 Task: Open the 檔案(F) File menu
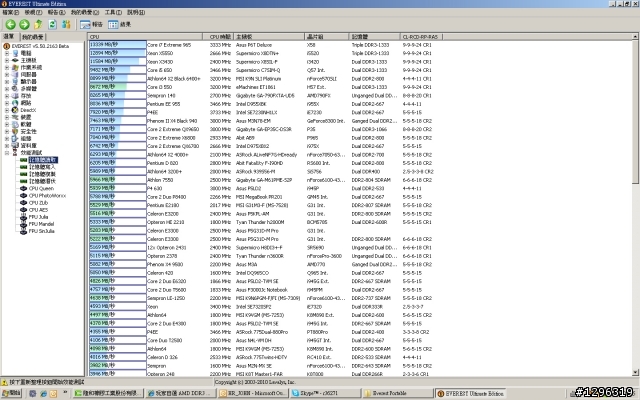point(11,13)
